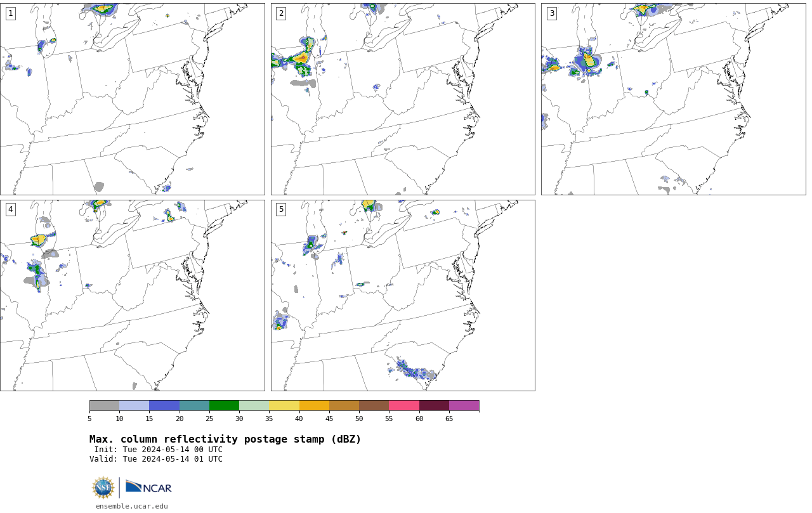The height and width of the screenshot is (513, 812).
Task: Select the purple 65+ dBZ swatch
Action: pyautogui.click(x=464, y=406)
